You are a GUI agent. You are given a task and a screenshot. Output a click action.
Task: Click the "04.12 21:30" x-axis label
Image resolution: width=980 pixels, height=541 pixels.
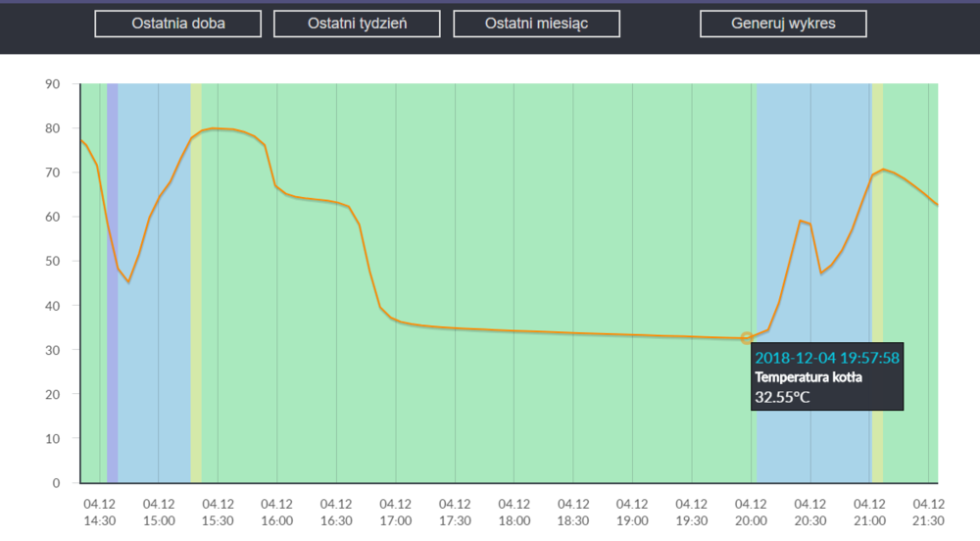pos(929,513)
